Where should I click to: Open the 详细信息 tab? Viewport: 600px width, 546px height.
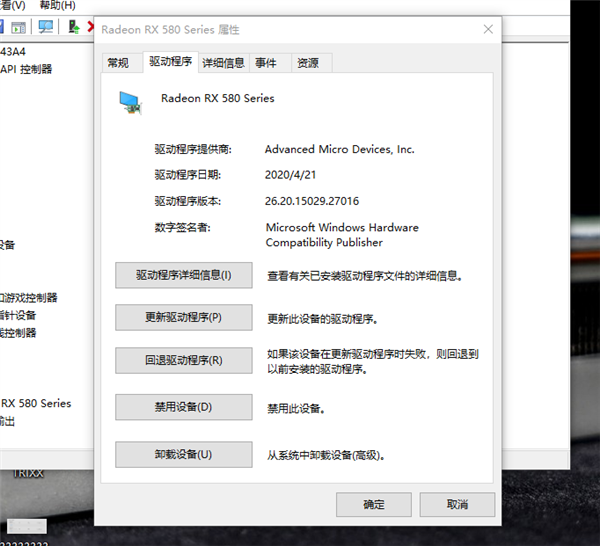[223, 63]
